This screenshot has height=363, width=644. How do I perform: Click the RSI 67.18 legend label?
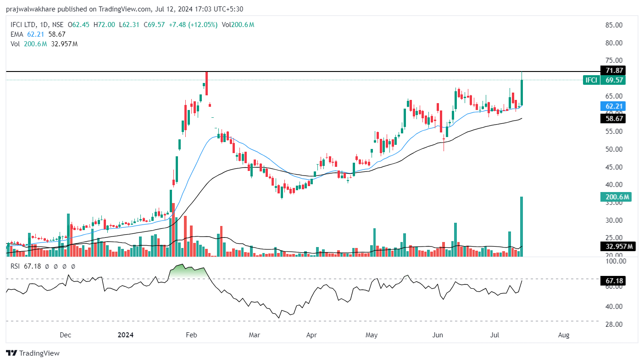click(25, 266)
